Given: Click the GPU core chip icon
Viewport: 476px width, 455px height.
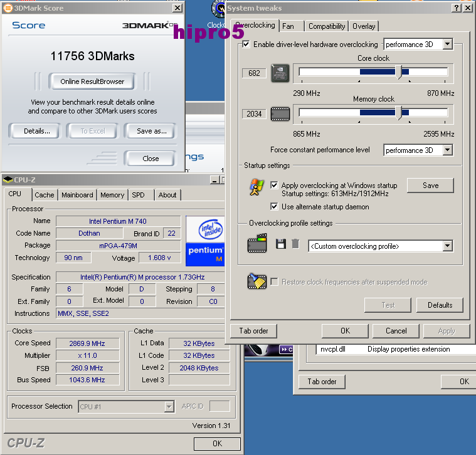Looking at the screenshot, I should (280, 73).
